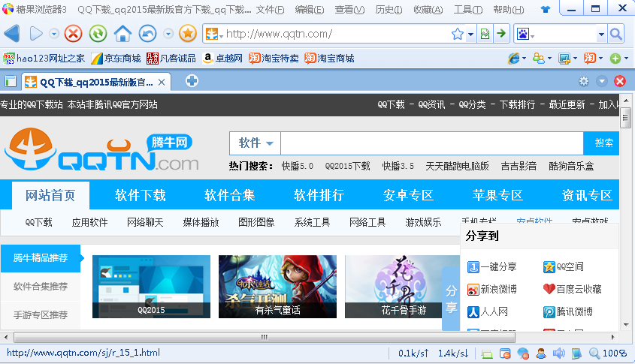Click the undo closed page icon
Screen dimensions: 635x364
click(147, 34)
